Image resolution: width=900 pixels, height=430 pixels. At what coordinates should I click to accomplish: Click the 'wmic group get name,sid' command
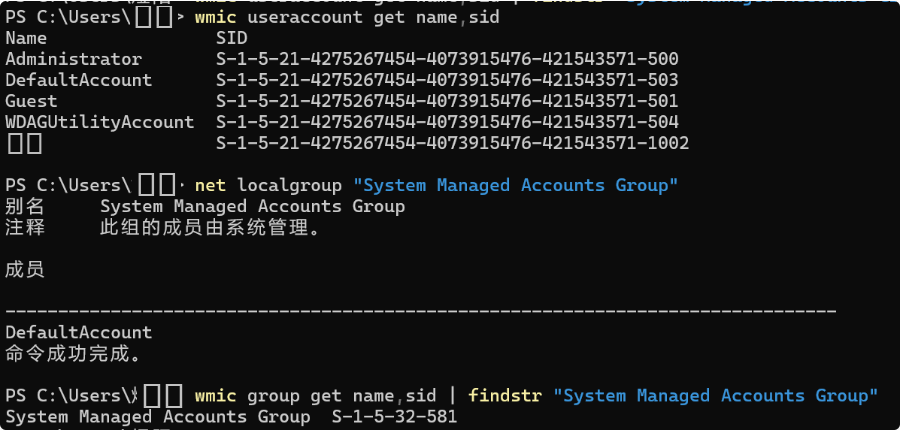tap(316, 396)
